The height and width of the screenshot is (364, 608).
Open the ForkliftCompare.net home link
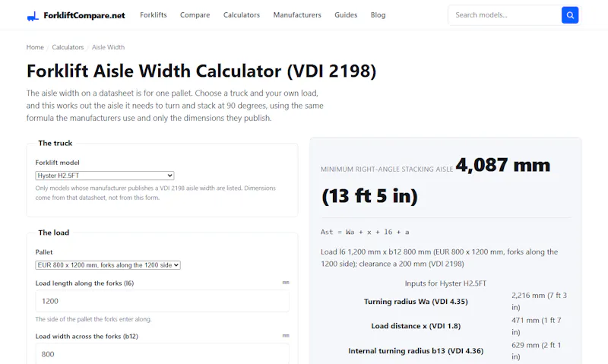click(76, 15)
